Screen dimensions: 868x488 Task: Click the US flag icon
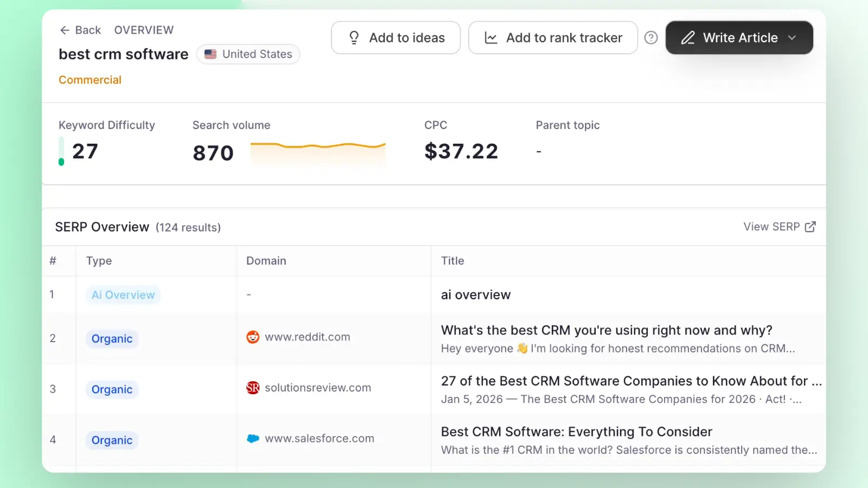tap(210, 54)
